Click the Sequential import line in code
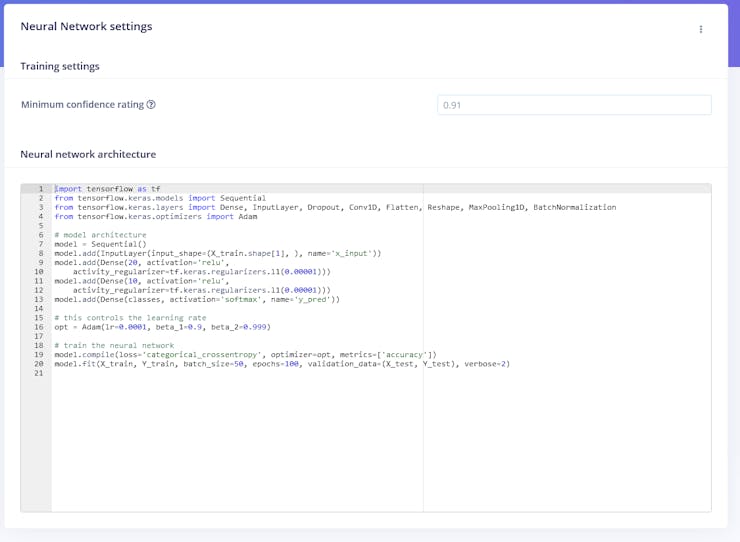740x542 pixels. (x=160, y=198)
